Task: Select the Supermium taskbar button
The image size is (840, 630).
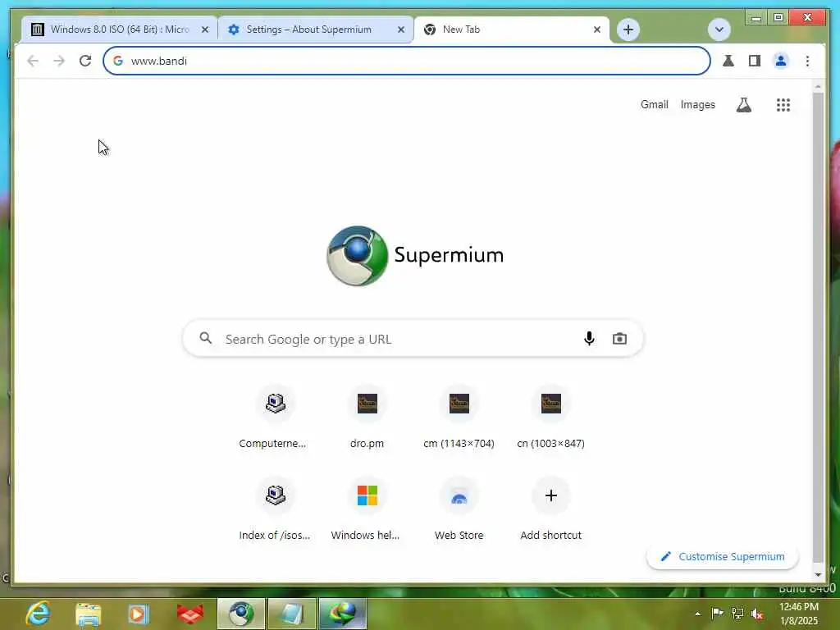Action: [x=241, y=614]
